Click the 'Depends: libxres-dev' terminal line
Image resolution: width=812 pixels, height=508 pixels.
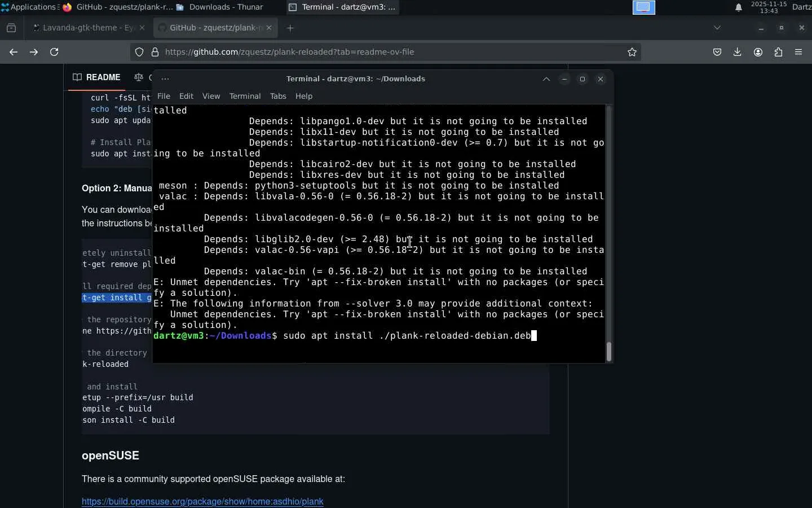[407, 175]
